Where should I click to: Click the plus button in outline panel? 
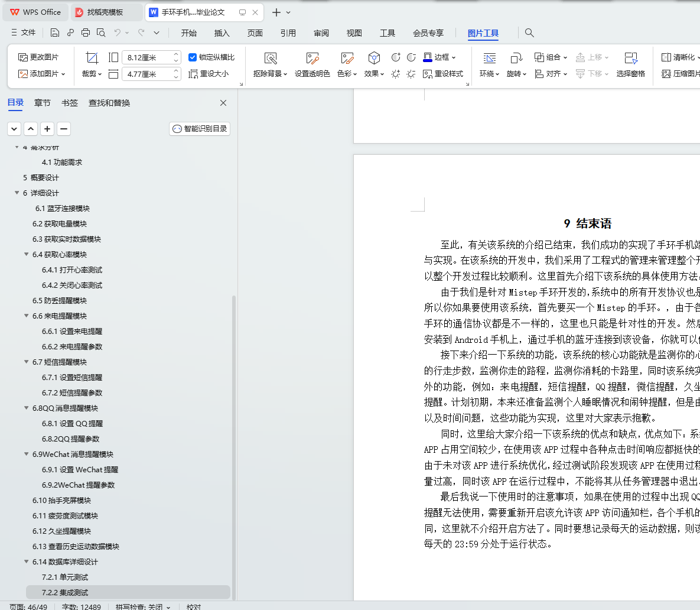[47, 129]
